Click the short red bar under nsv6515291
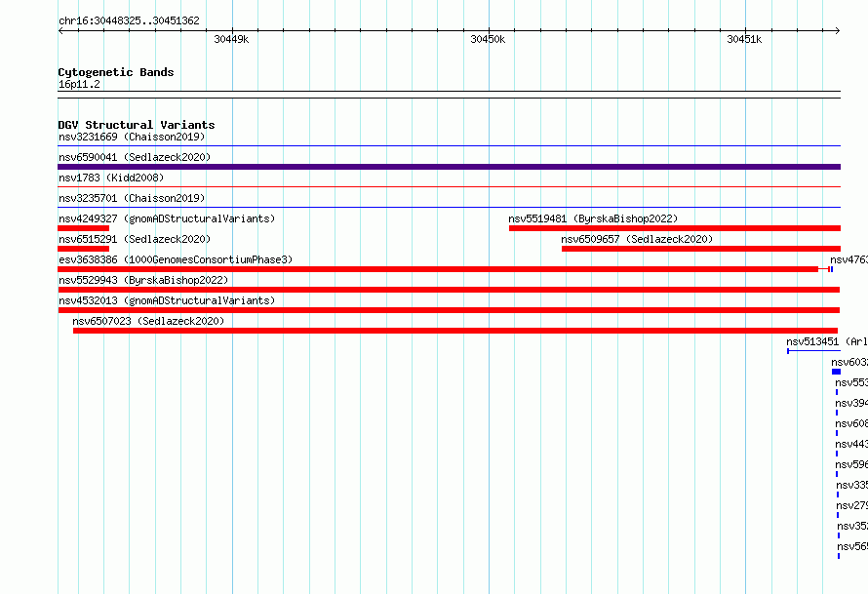 point(84,249)
